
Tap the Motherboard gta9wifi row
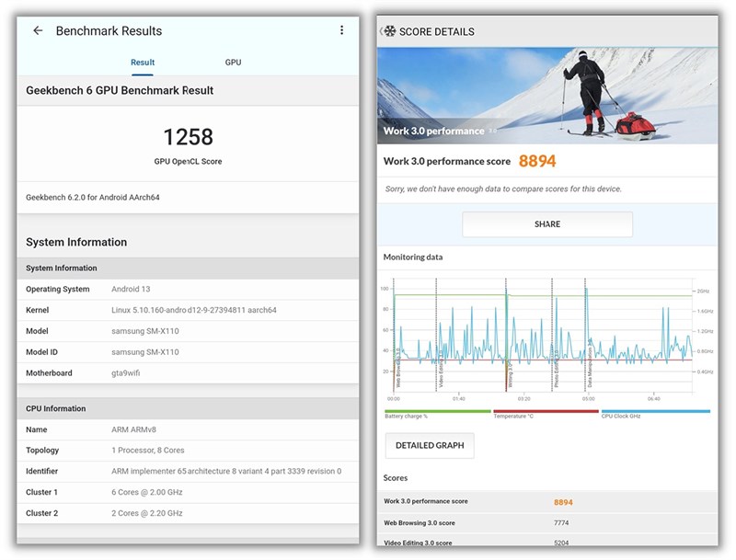[188, 373]
